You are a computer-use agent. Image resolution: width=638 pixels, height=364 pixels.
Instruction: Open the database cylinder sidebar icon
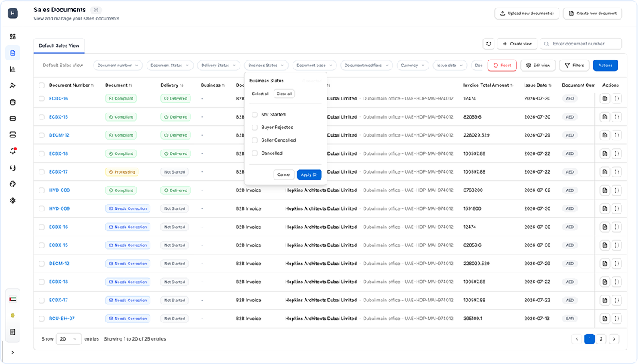[13, 102]
